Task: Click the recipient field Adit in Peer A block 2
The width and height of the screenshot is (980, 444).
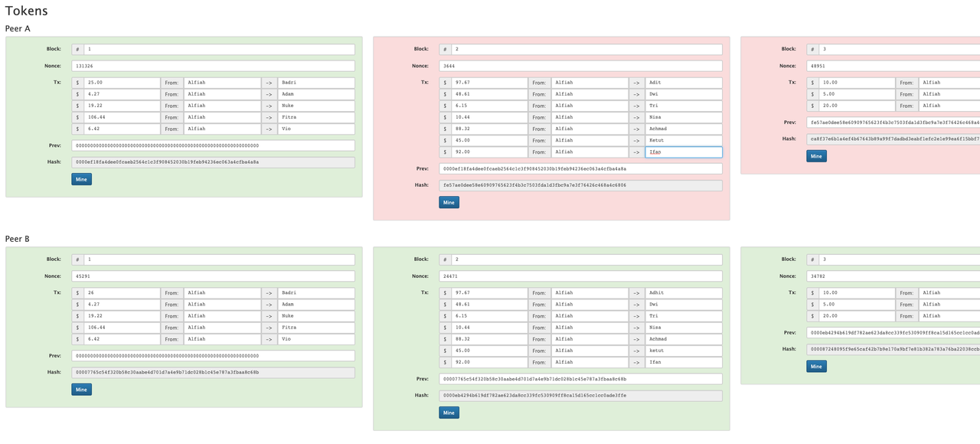Action: [684, 83]
